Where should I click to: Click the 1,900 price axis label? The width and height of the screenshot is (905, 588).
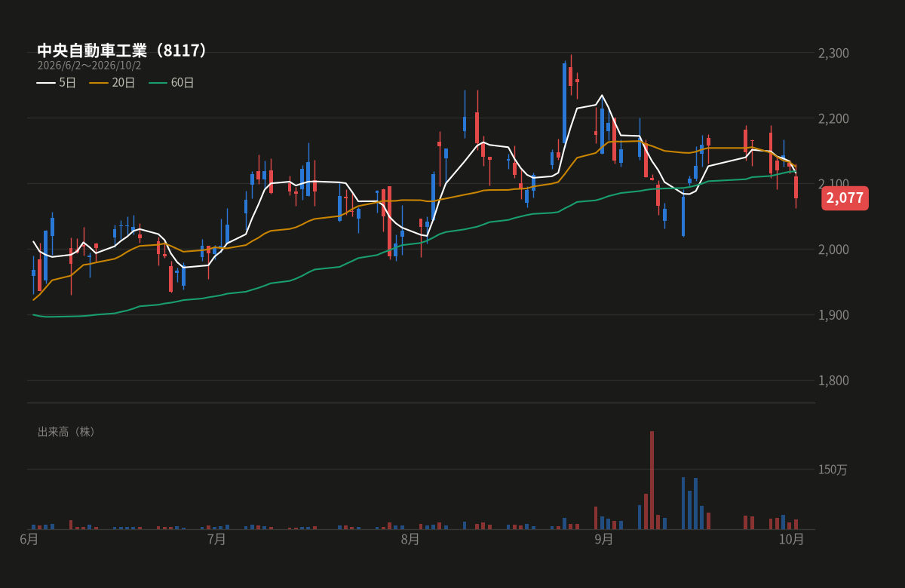pyautogui.click(x=833, y=314)
